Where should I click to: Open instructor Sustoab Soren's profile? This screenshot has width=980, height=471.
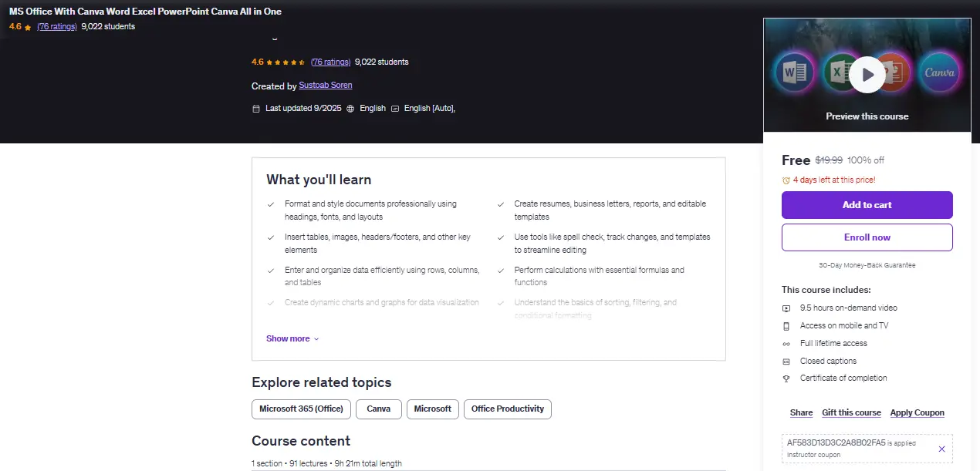(326, 86)
